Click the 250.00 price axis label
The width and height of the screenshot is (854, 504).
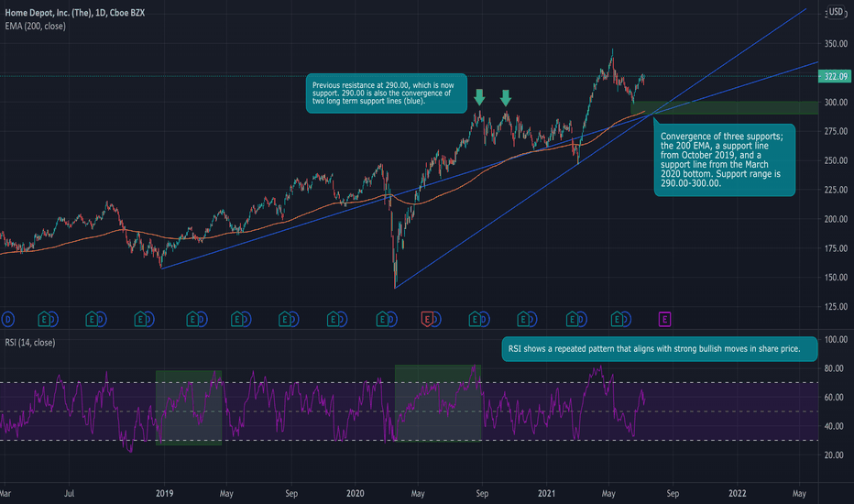coord(836,160)
